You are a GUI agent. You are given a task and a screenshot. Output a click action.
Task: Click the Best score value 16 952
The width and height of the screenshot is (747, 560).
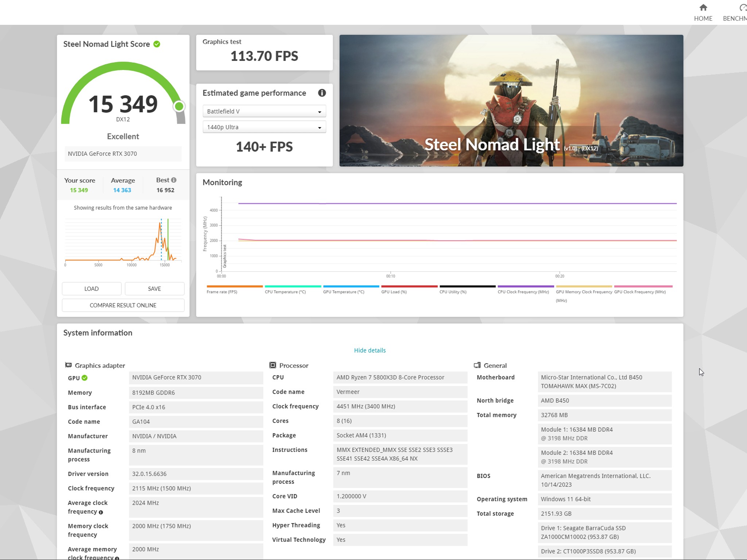pyautogui.click(x=165, y=190)
